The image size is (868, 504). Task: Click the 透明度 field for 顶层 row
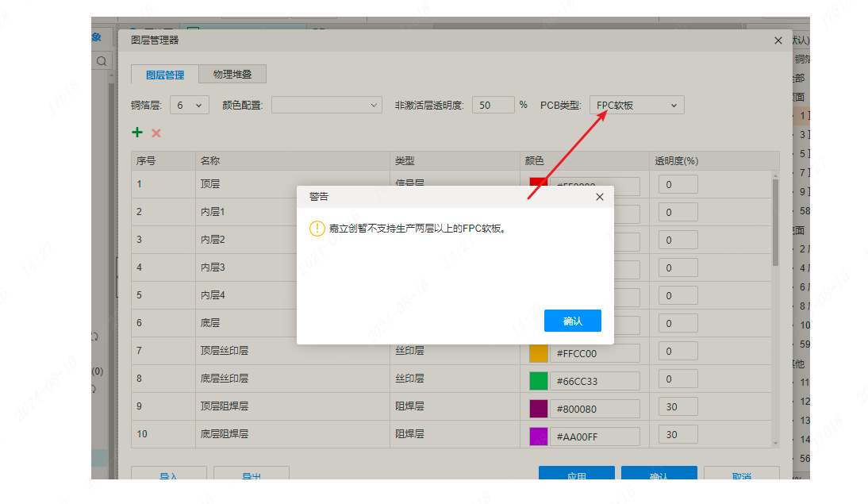(678, 185)
